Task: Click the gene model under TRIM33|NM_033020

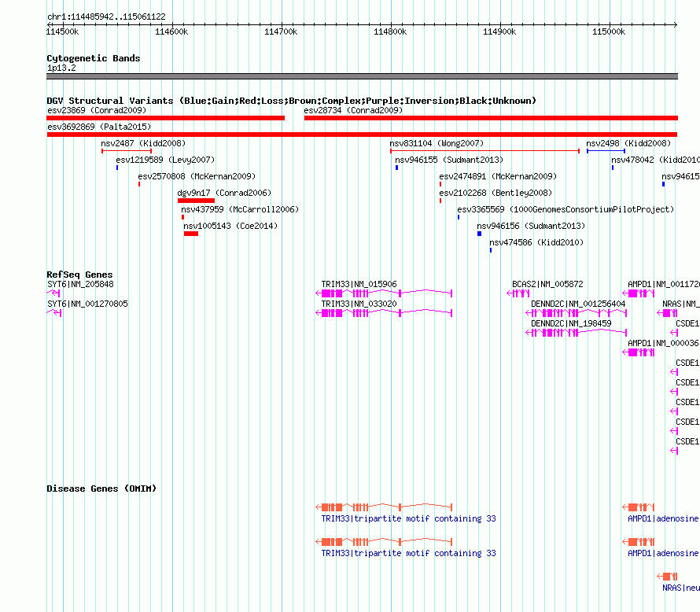Action: click(384, 313)
